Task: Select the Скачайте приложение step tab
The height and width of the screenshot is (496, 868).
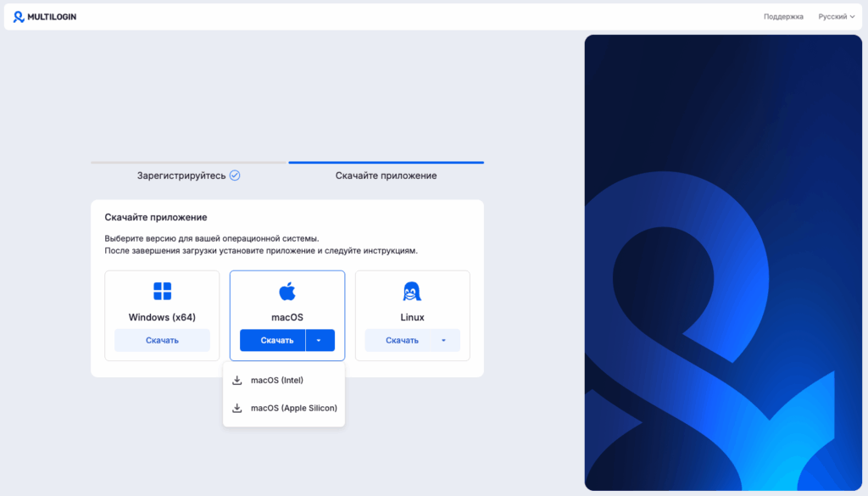Action: coord(386,176)
